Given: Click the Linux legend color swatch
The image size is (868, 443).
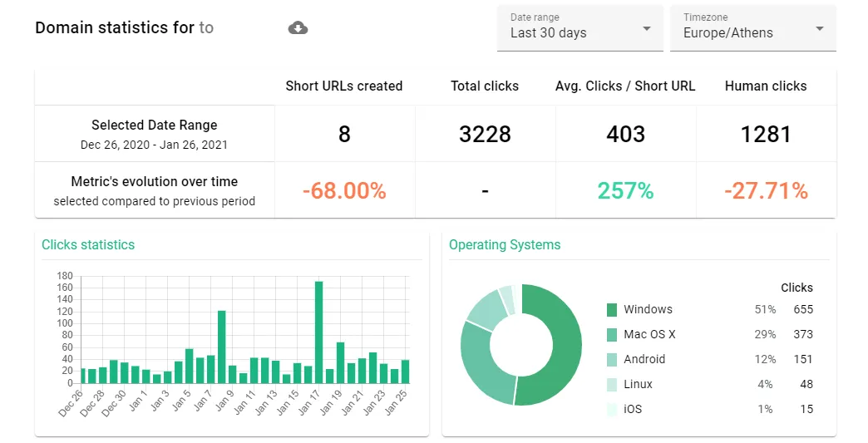Looking at the screenshot, I should click(612, 384).
